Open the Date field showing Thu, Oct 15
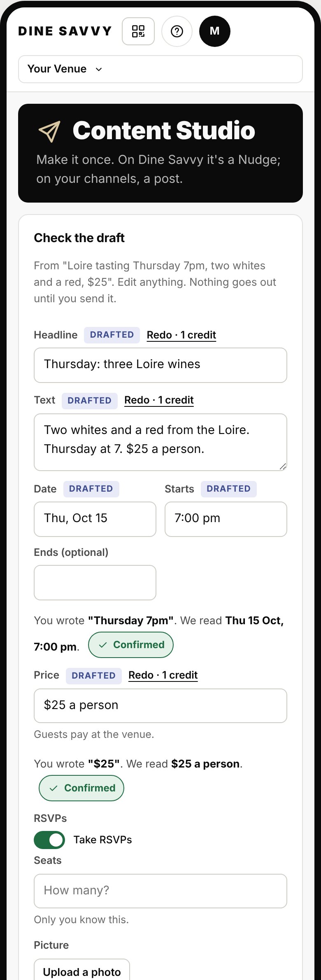The height and width of the screenshot is (980, 321). 95,519
